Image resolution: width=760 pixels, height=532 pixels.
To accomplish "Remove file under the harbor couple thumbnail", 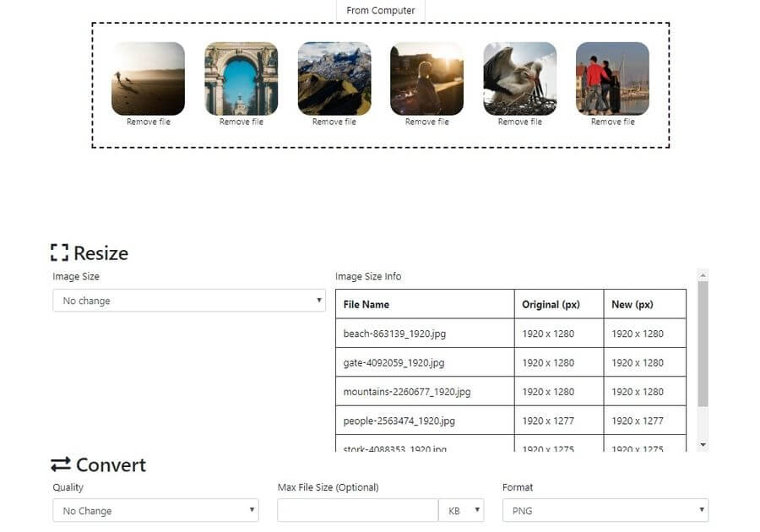I will (612, 122).
